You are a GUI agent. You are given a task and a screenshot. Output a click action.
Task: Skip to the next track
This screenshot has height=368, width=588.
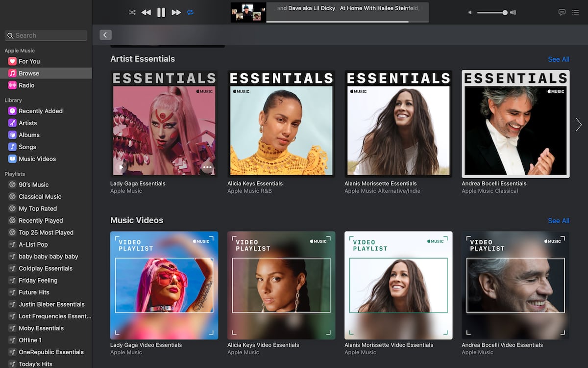(176, 12)
